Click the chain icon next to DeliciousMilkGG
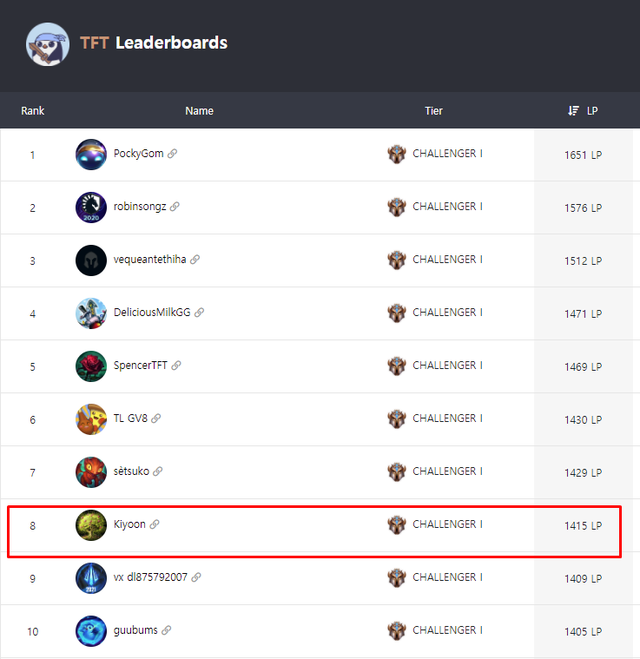The width and height of the screenshot is (640, 659). pyautogui.click(x=199, y=312)
